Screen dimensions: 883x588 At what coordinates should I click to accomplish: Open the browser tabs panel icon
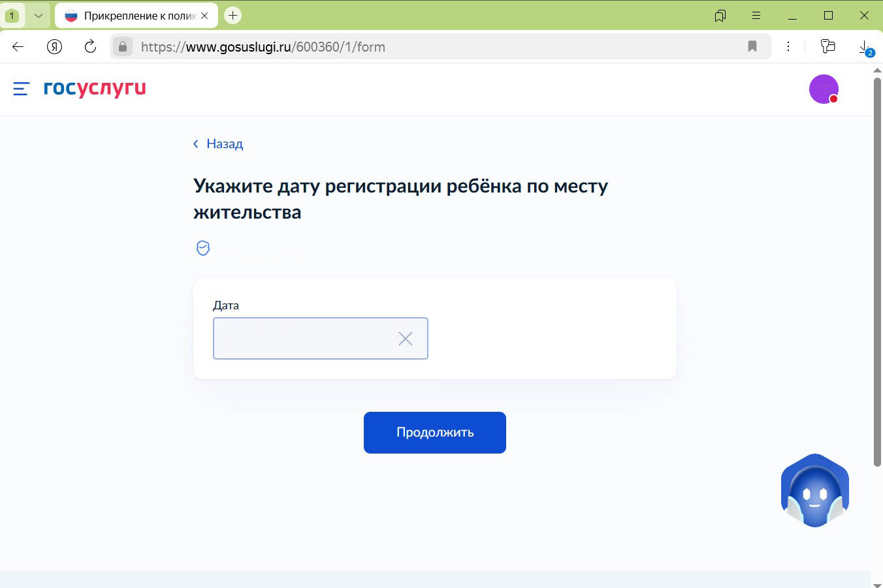tap(827, 46)
